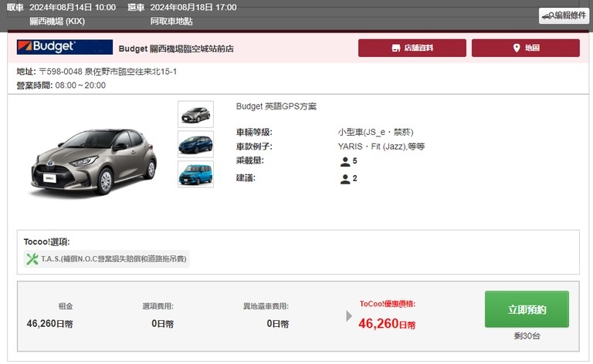Viewport: 593px width, 364px height.
Task: Select the light blue van thumbnail
Action: pos(195,174)
